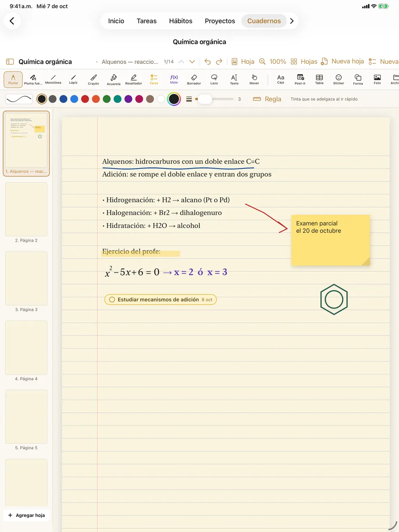Toggle the sidebar panel icon
Screen dimensions: 399x532
[x=10, y=62]
